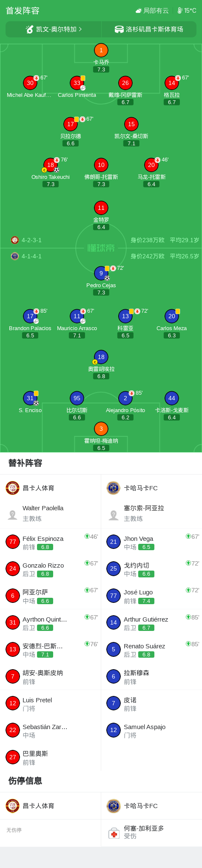Click the stadium icon beside 洛杉矶昌卡斯体育场

click(119, 29)
